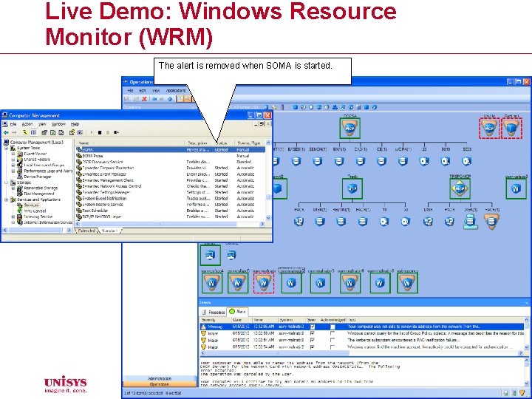Screen dimensions: 532x399
Task: Sort services by the Name column header
Action: click(x=130, y=143)
